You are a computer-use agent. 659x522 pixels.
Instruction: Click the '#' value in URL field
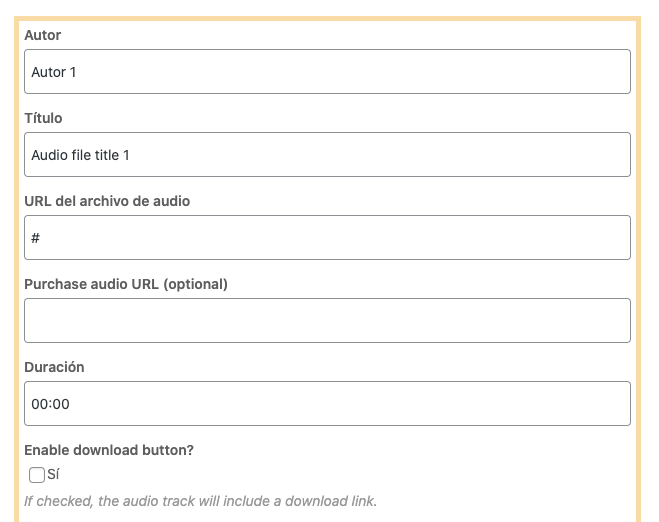36,238
